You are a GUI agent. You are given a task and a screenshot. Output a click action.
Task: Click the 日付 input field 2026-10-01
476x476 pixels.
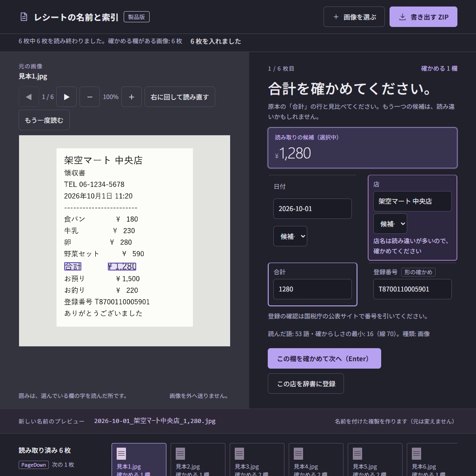[312, 209]
